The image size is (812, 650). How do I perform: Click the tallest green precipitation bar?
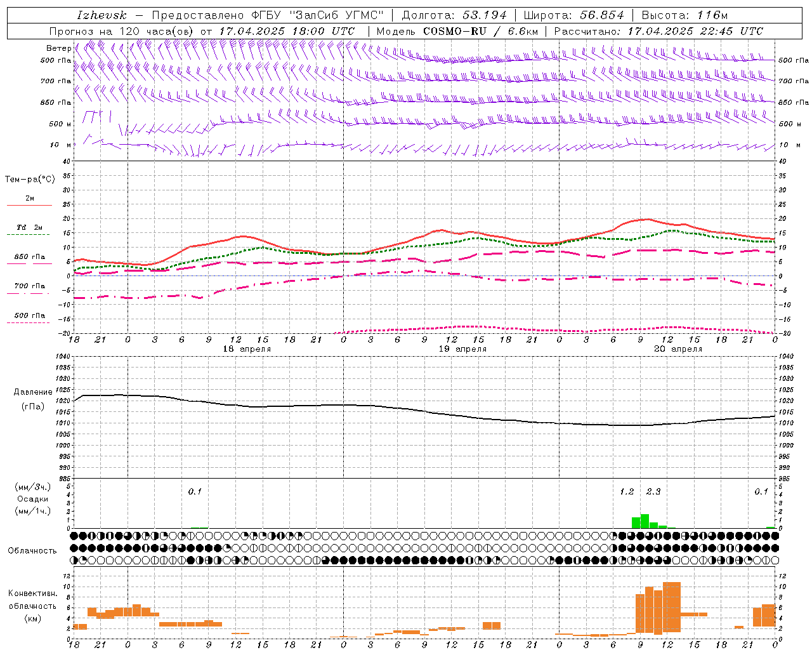(645, 521)
